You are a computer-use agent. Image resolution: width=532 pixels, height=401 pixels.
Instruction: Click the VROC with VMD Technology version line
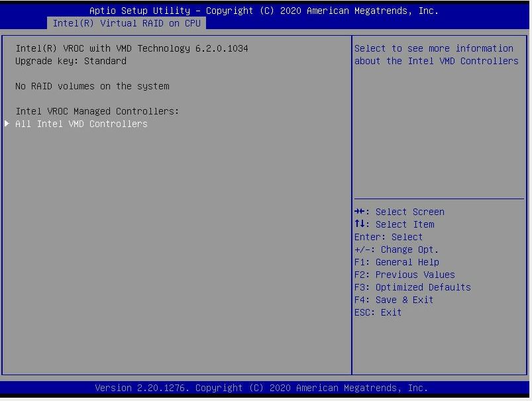[132, 48]
